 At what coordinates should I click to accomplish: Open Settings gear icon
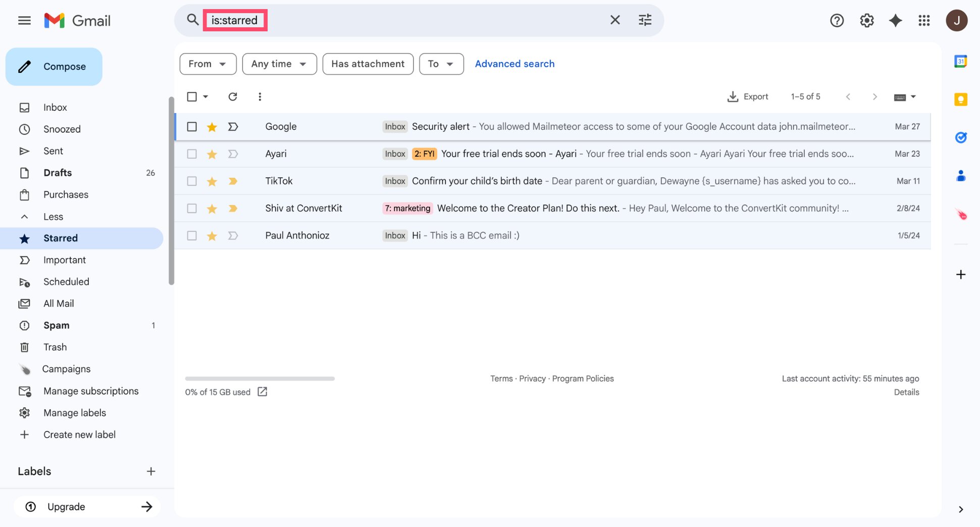pyautogui.click(x=866, y=21)
